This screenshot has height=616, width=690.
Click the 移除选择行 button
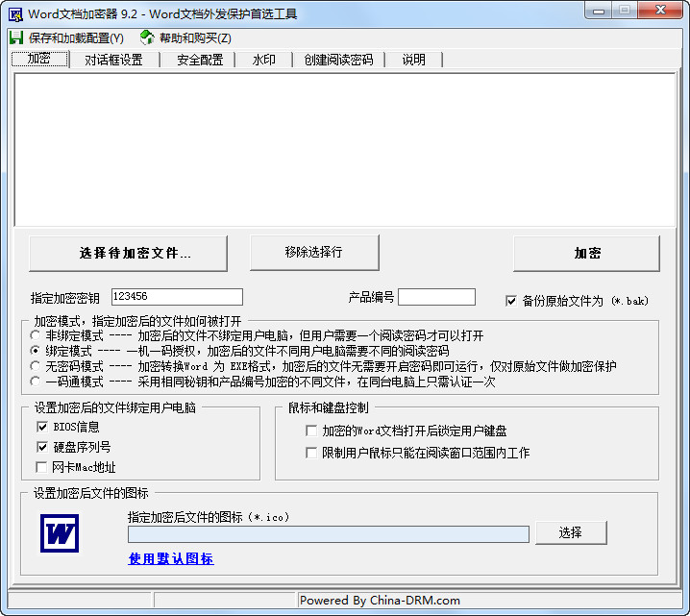(314, 252)
